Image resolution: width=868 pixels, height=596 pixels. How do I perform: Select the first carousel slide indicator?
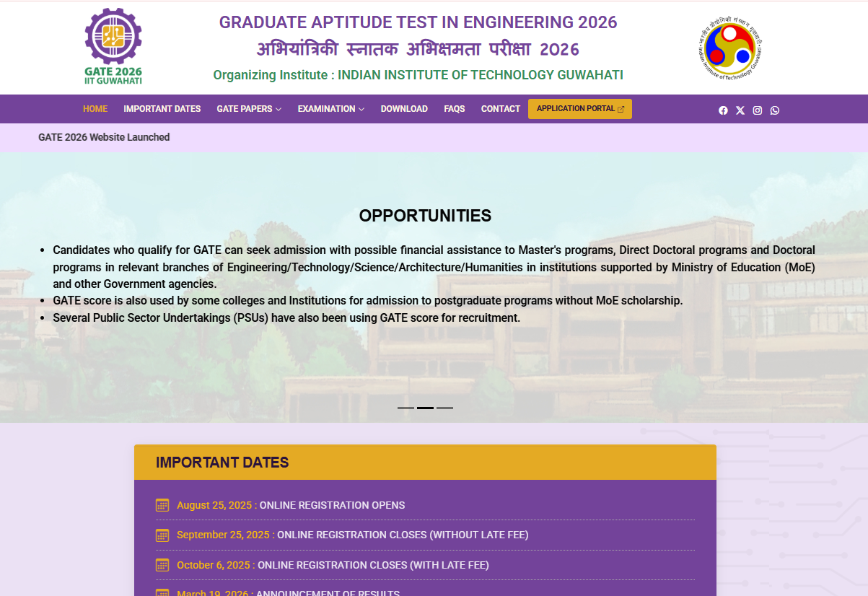[x=405, y=408]
